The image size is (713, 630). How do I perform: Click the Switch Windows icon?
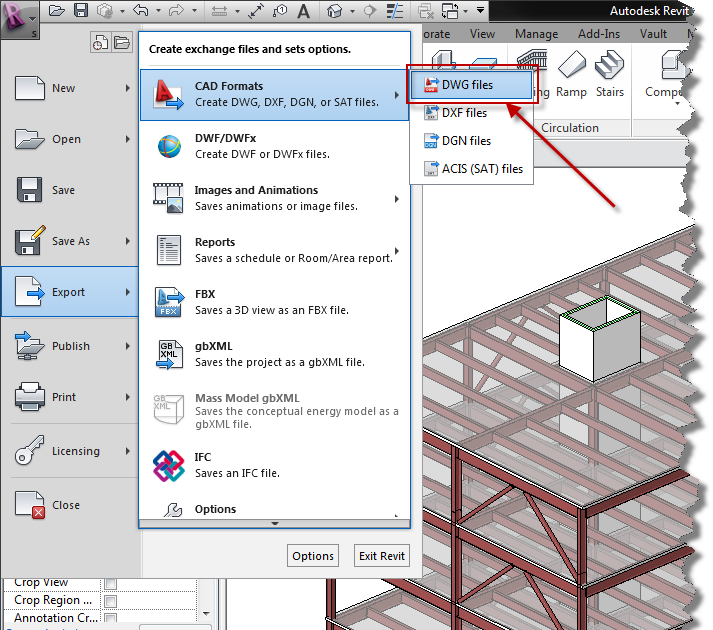450,10
